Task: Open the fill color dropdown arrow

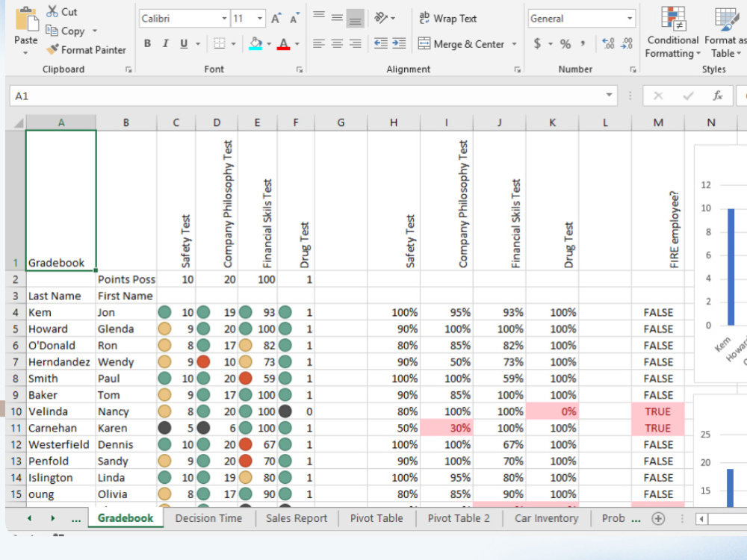Action: point(269,44)
